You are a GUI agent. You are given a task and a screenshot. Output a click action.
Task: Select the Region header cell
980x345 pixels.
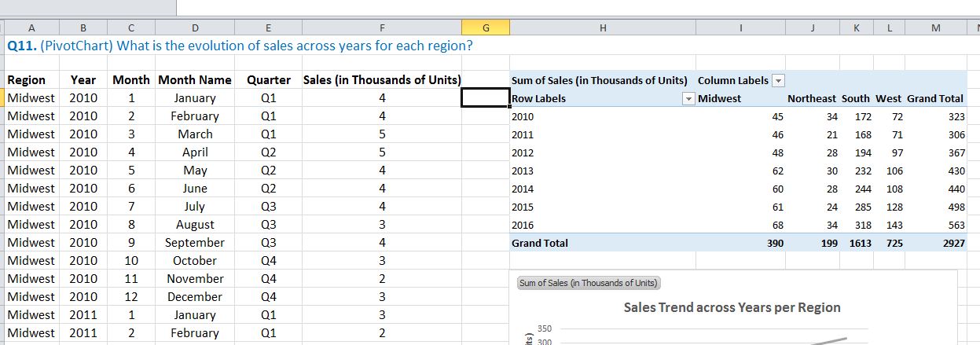tap(27, 79)
